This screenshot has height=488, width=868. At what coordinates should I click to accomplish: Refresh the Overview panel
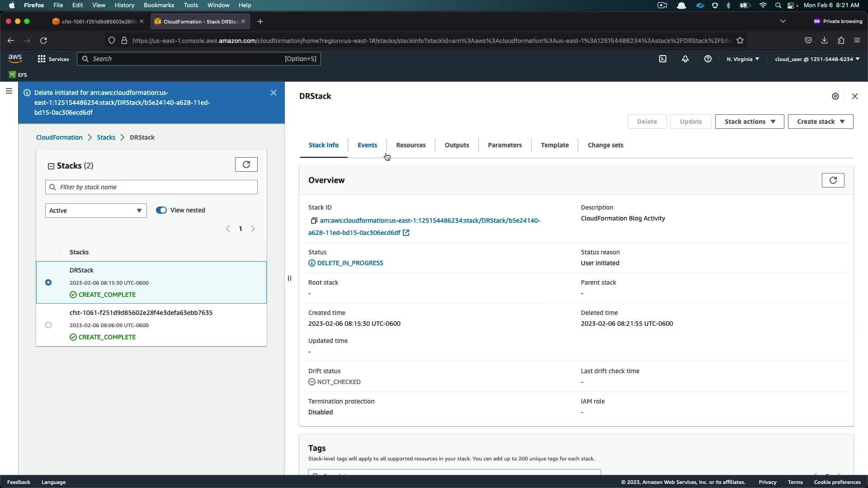[x=833, y=180]
